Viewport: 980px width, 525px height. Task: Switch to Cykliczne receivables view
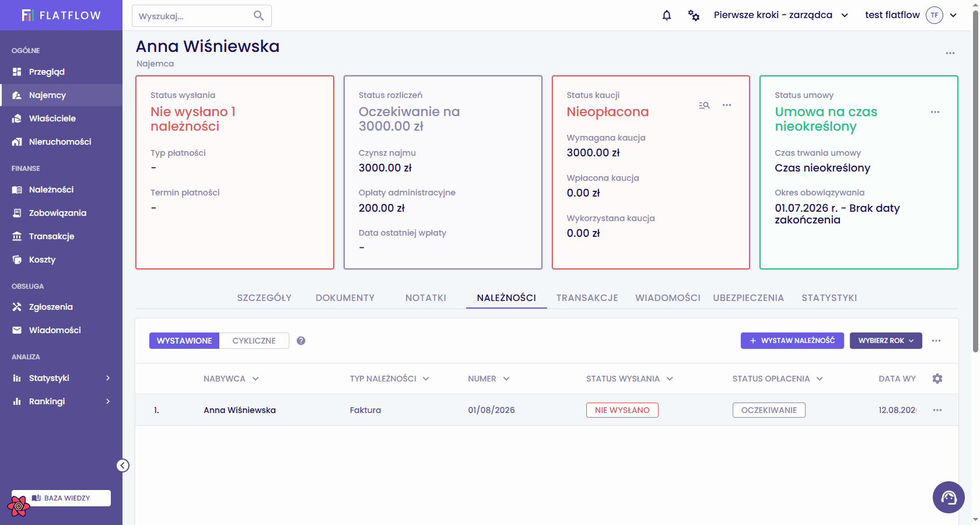tap(254, 341)
